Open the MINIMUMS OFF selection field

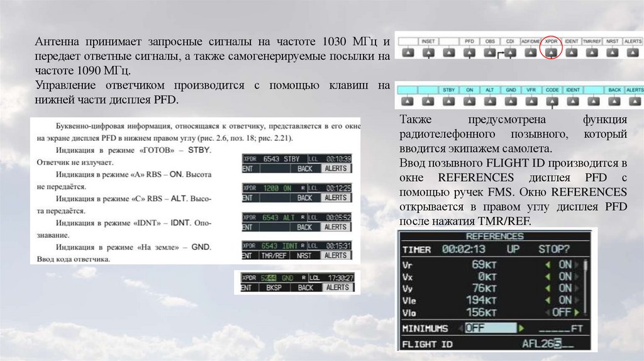tap(491, 328)
